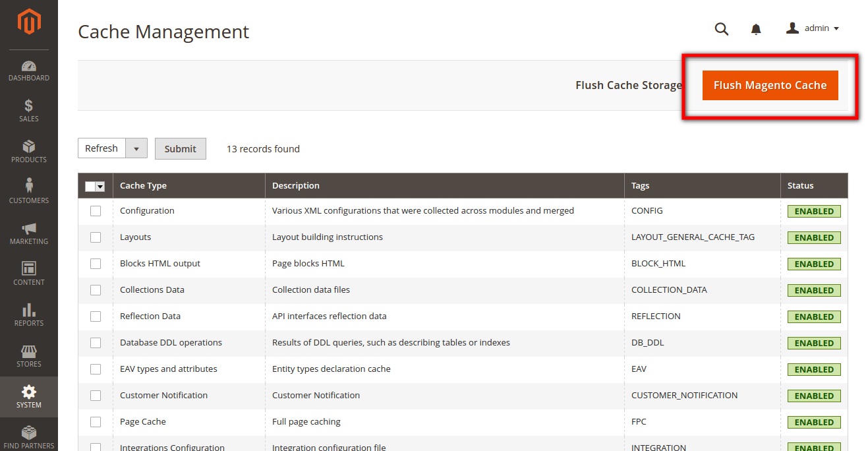Open the select-all dropdown in table header
This screenshot has width=868, height=451.
point(100,187)
